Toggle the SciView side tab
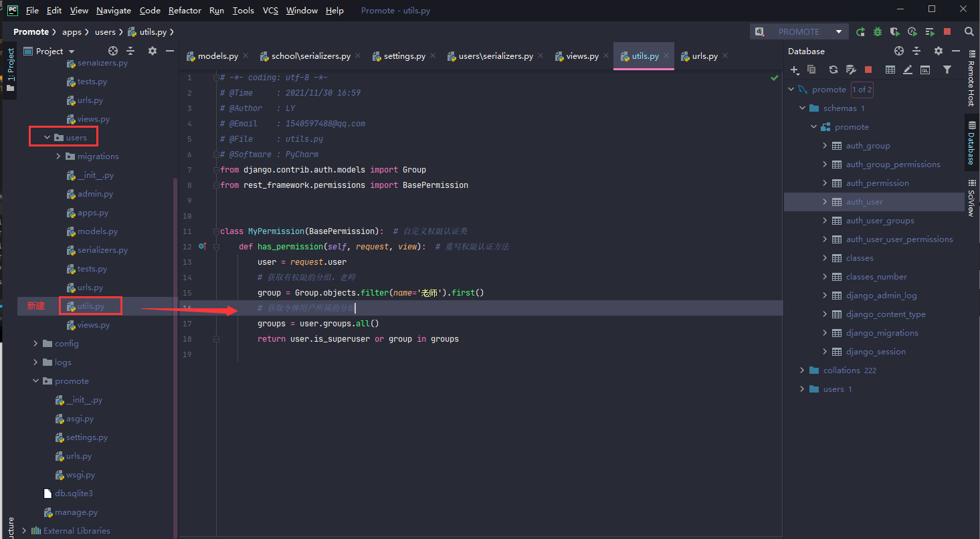The image size is (980, 539). pos(971,199)
